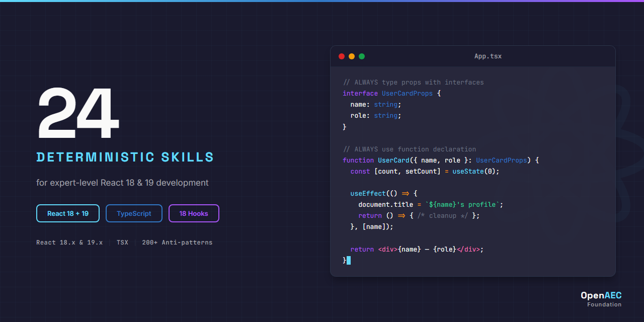Viewport: 644px width, 322px height.
Task: Click the React 18.x & 19.x footer label
Action: [x=69, y=242]
